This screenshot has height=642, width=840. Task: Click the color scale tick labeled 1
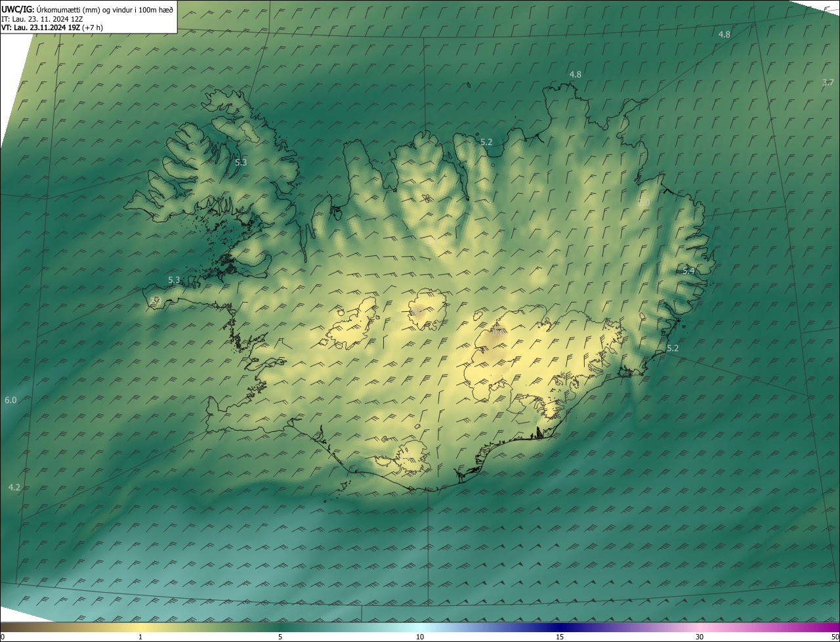click(140, 637)
